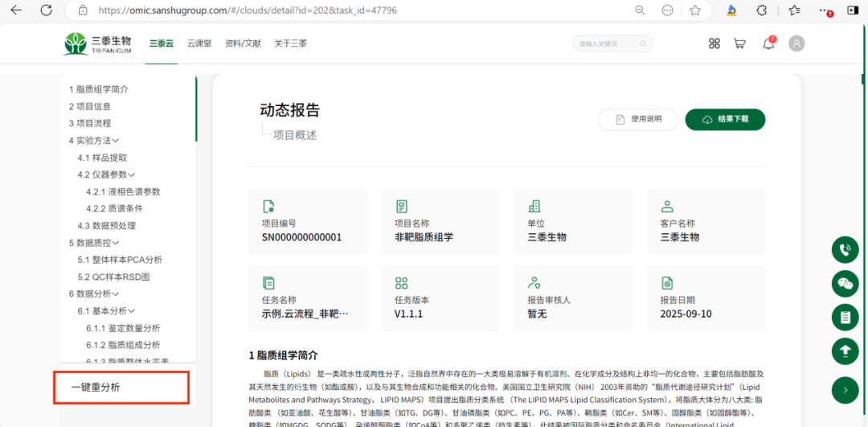Open the apps grid icon

714,43
